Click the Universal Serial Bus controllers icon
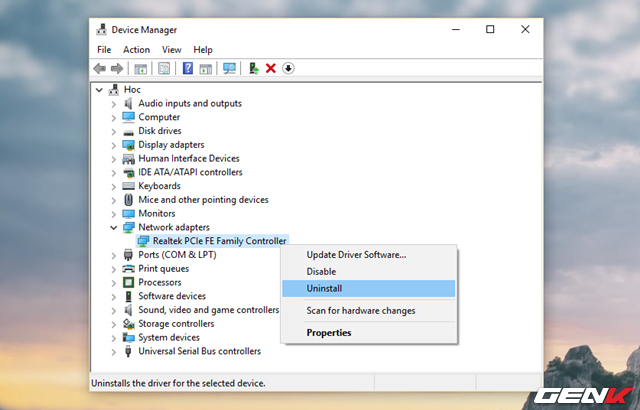Viewport: 640px width, 410px height. tap(128, 351)
